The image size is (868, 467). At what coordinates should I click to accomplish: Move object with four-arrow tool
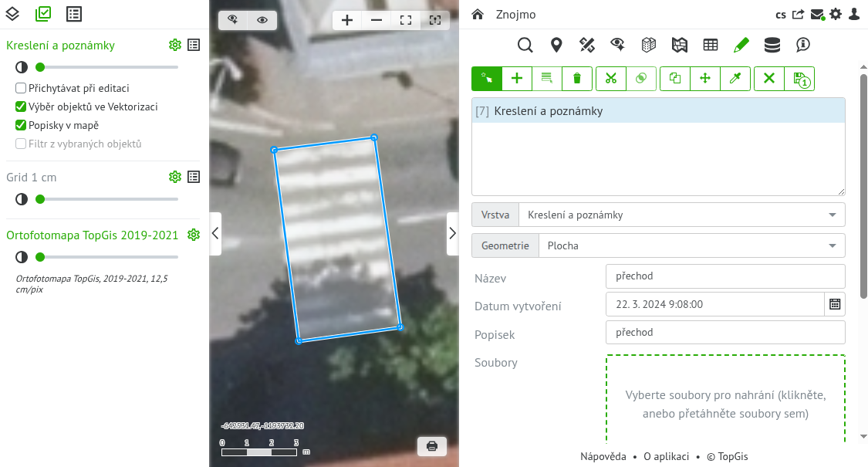[705, 79]
